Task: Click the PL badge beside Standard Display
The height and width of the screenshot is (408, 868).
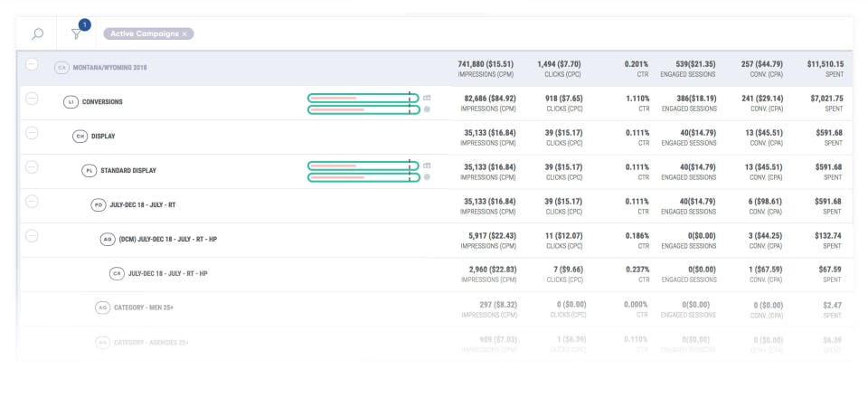Action: tap(89, 170)
